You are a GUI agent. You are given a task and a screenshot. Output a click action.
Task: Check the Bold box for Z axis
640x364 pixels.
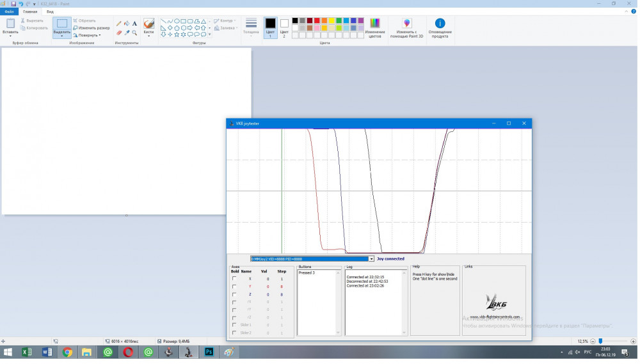234,294
